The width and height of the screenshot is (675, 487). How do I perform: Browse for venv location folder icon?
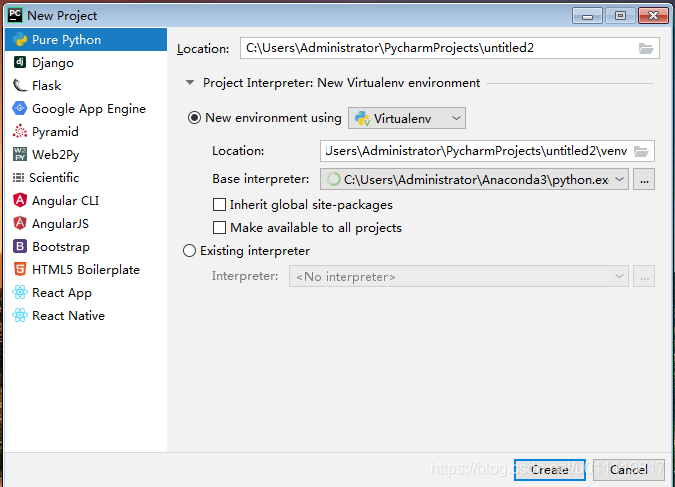[x=641, y=151]
